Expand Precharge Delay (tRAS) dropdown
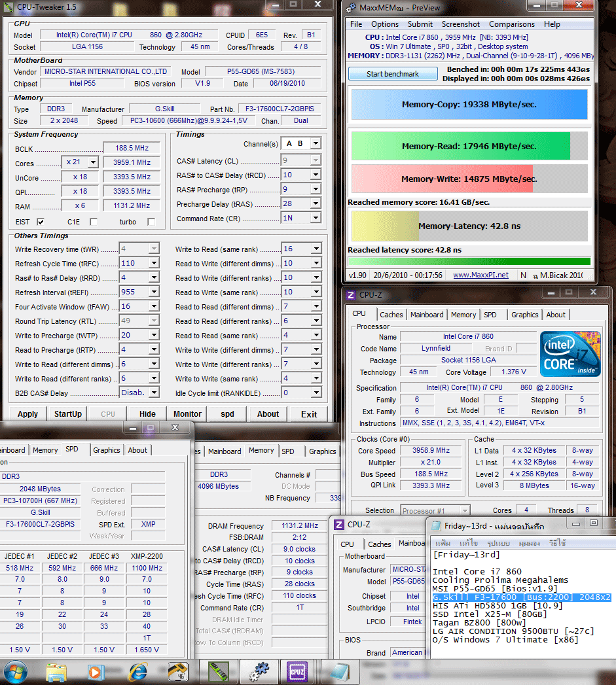The width and height of the screenshot is (616, 685). point(316,203)
